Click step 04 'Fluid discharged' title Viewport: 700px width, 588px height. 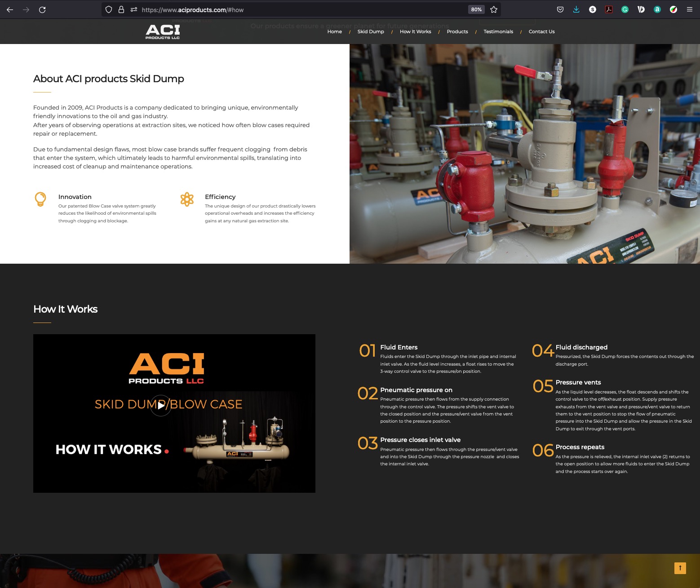click(581, 347)
